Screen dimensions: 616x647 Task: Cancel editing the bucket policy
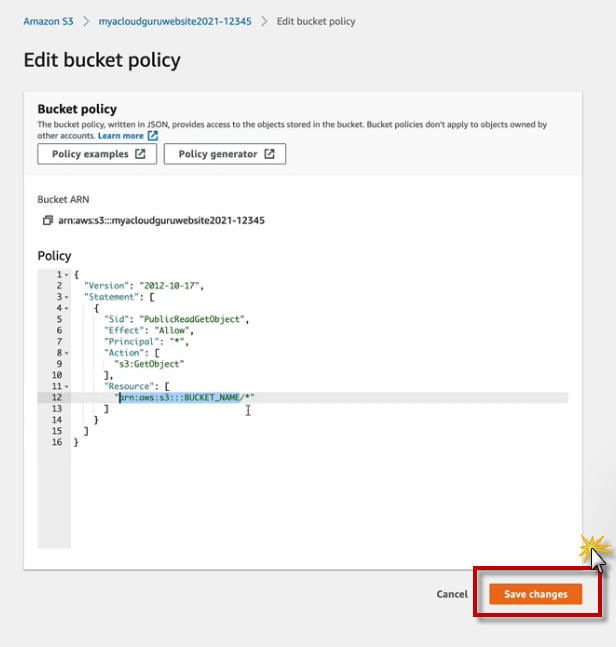coord(452,594)
